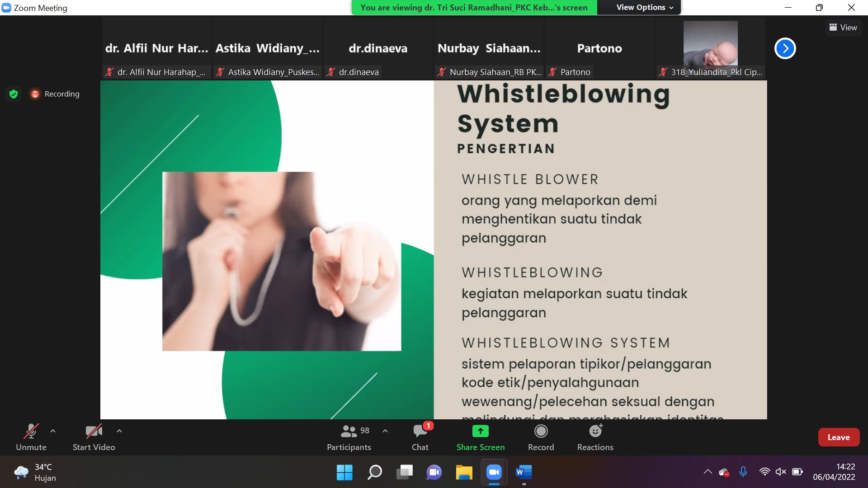Open video options arrow next to Start Video

[119, 431]
